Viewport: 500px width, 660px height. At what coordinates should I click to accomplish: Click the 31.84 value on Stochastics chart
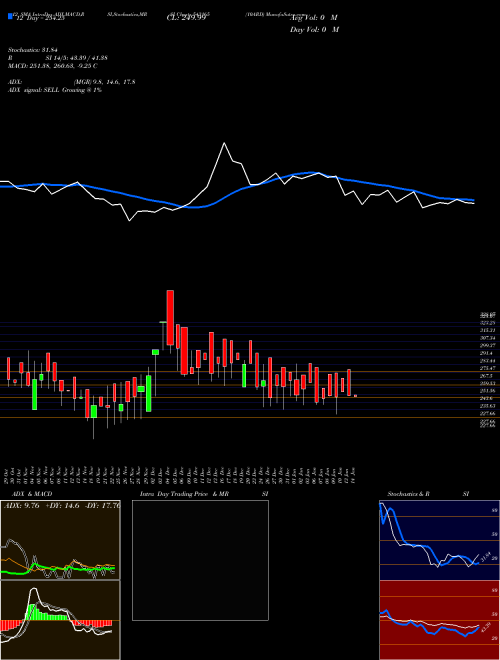pyautogui.click(x=485, y=557)
